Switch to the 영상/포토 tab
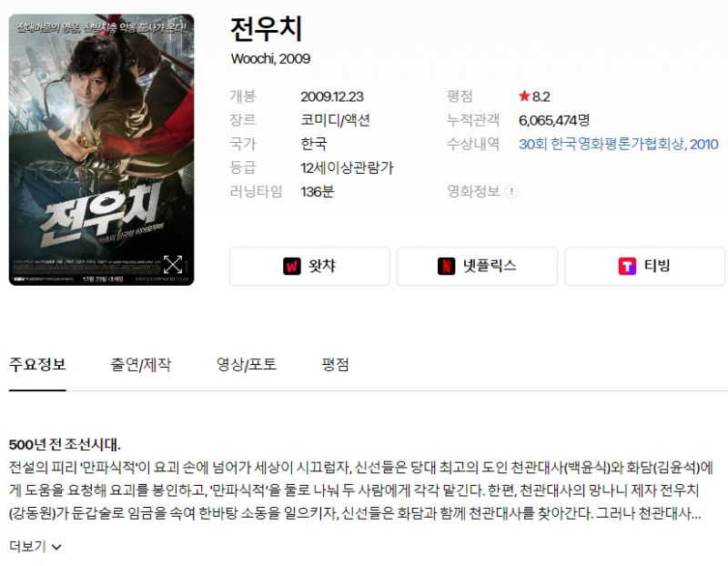The height and width of the screenshot is (566, 728). pos(247,364)
